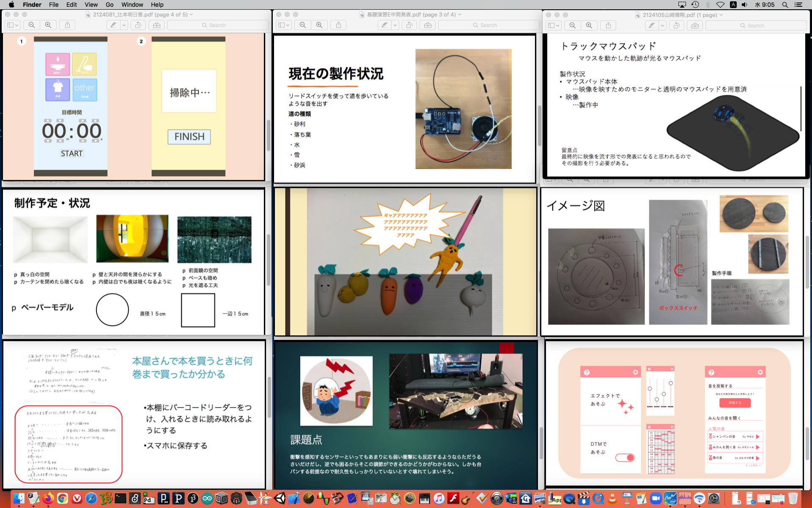Viewport: 812px width, 508px height.
Task: Launch Firefox from the Dock
Action: [x=48, y=498]
